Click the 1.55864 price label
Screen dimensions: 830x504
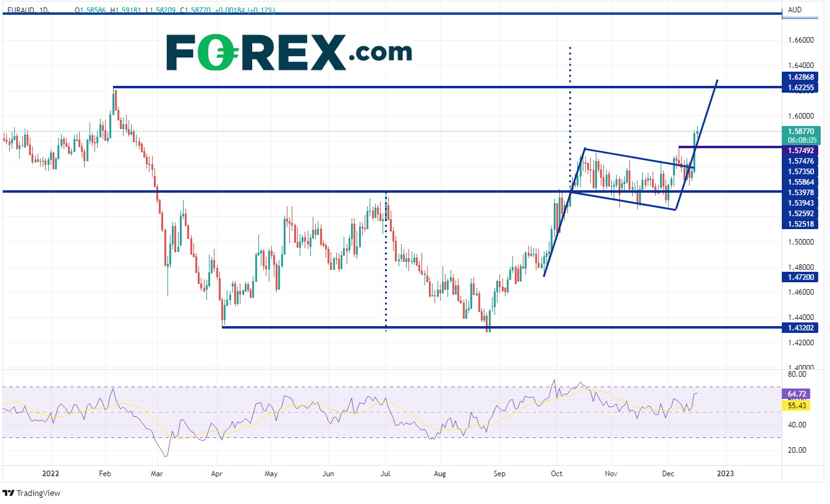(x=800, y=182)
